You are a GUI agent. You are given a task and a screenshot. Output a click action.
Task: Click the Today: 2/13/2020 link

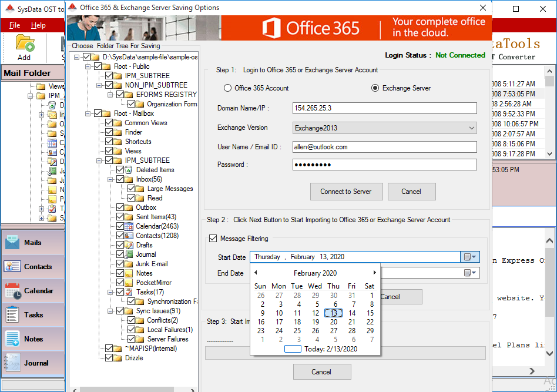click(331, 349)
